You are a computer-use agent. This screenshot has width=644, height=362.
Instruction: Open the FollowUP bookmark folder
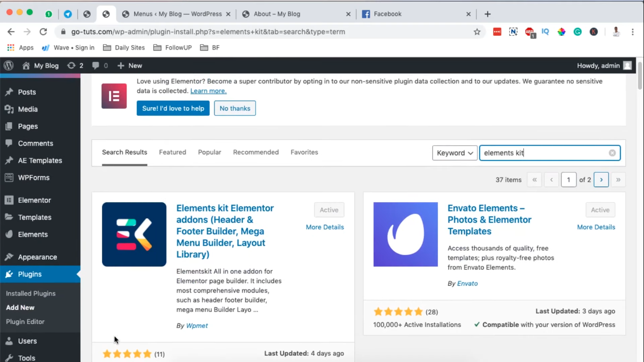tap(173, 48)
